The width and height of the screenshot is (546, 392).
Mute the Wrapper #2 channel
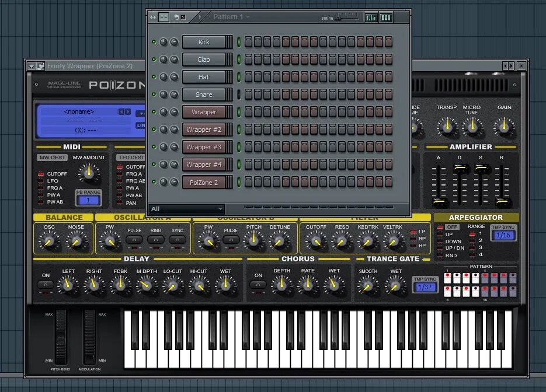154,129
